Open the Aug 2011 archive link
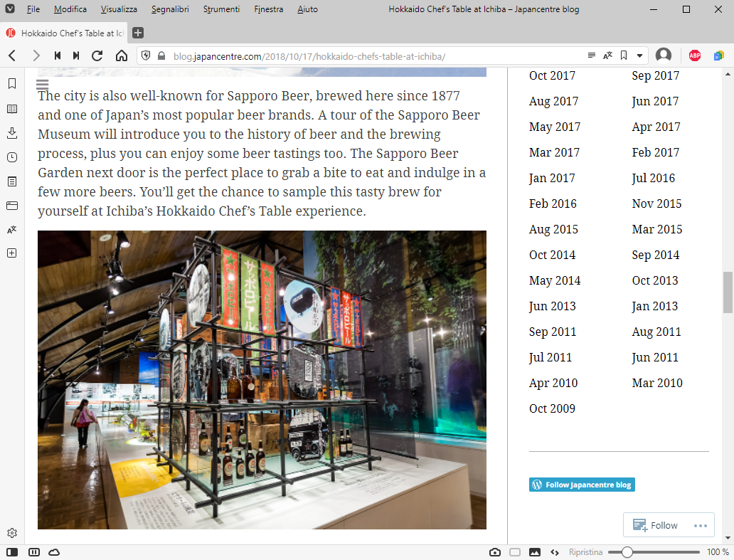The height and width of the screenshot is (560, 734). 656,332
